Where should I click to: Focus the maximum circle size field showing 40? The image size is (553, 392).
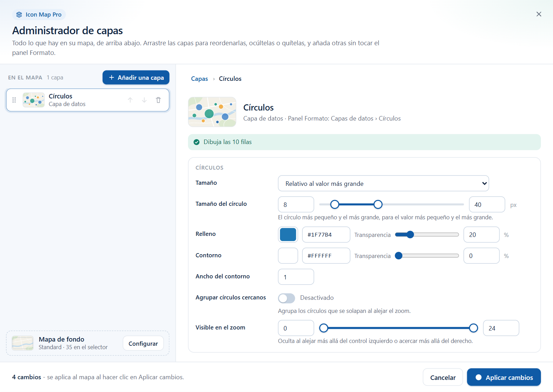487,204
